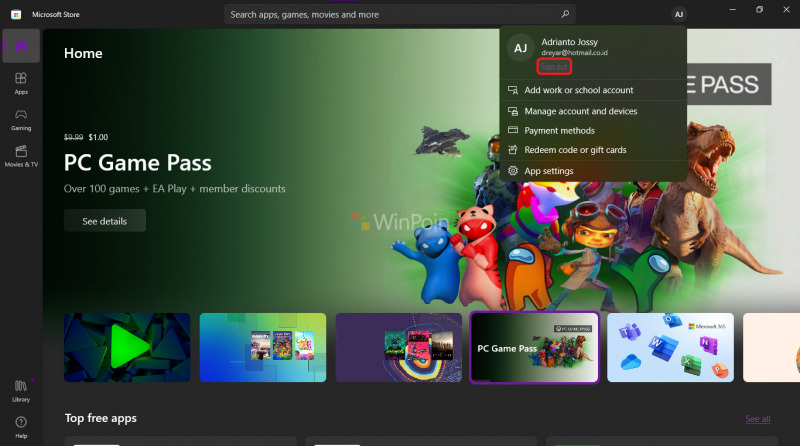Select Add work or school account
Viewport: 800px width, 446px height.
click(593, 90)
